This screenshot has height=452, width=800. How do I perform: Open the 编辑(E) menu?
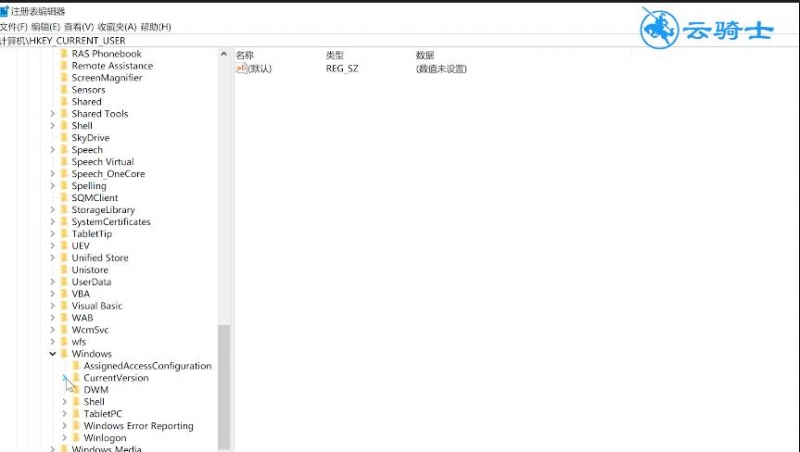(x=45, y=27)
